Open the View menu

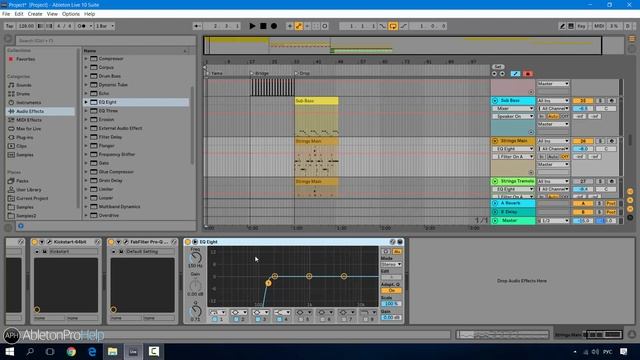point(52,14)
